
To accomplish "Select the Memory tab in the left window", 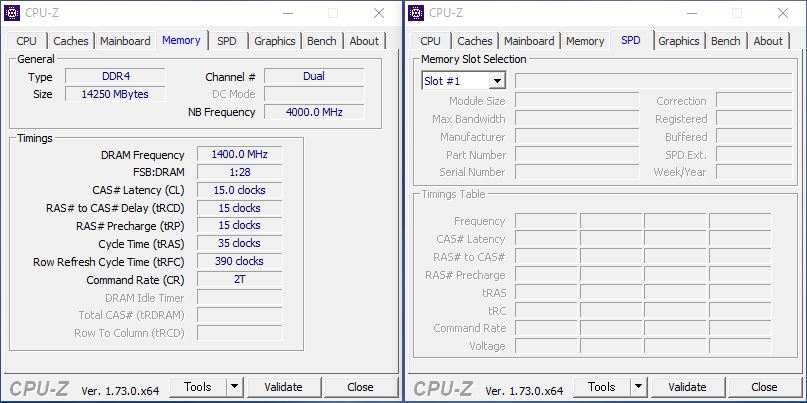I will 181,40.
